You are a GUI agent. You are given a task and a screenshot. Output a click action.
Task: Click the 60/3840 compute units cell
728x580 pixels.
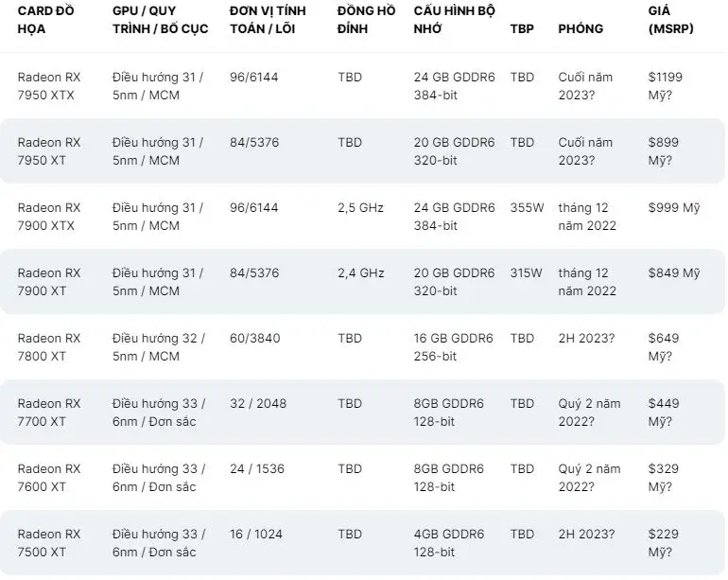[254, 339]
